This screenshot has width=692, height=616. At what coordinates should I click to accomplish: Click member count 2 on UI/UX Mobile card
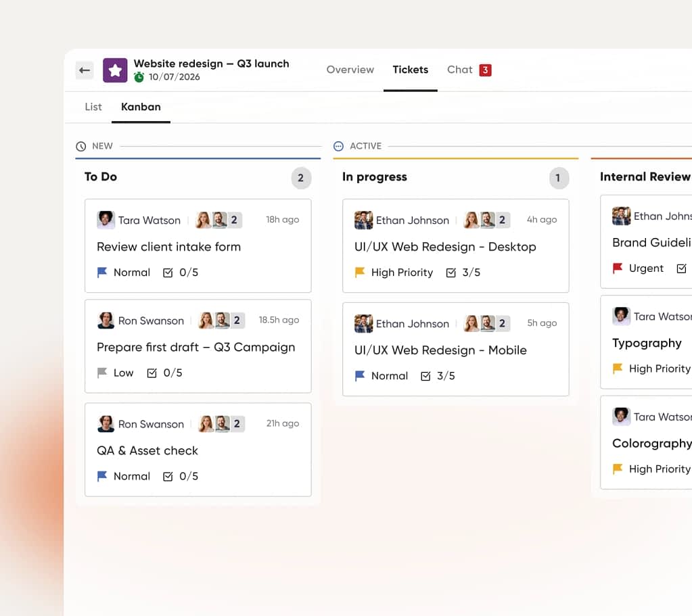click(503, 323)
